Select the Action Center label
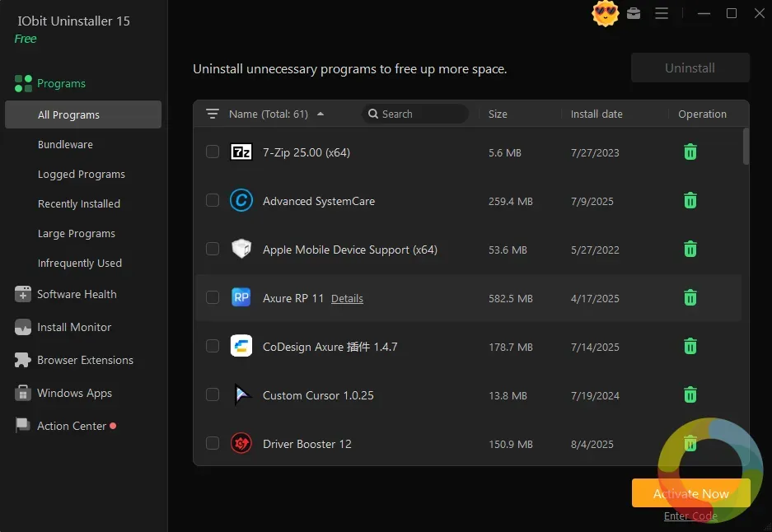The height and width of the screenshot is (532, 772). pos(72,427)
